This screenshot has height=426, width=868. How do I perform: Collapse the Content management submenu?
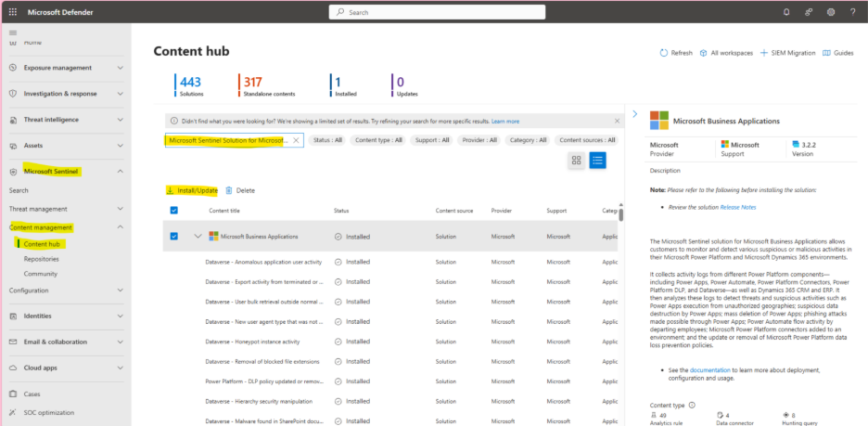121,227
